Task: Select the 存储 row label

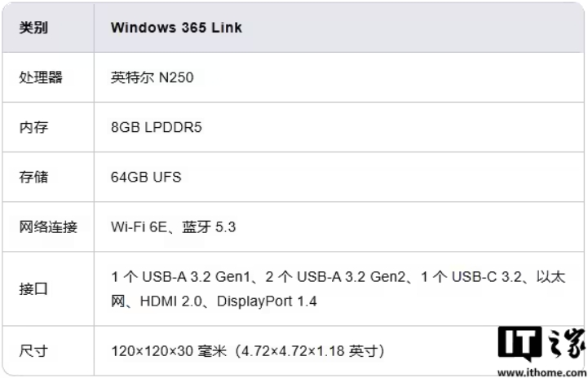Action: (33, 177)
